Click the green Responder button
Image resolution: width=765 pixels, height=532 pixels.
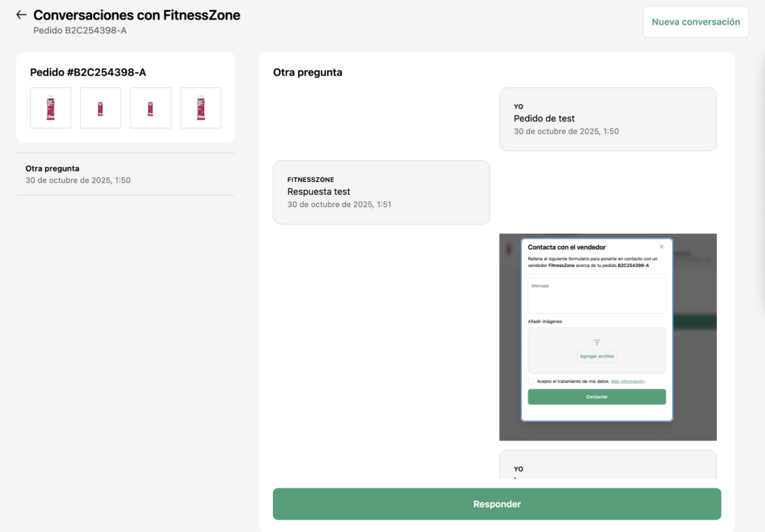(497, 504)
